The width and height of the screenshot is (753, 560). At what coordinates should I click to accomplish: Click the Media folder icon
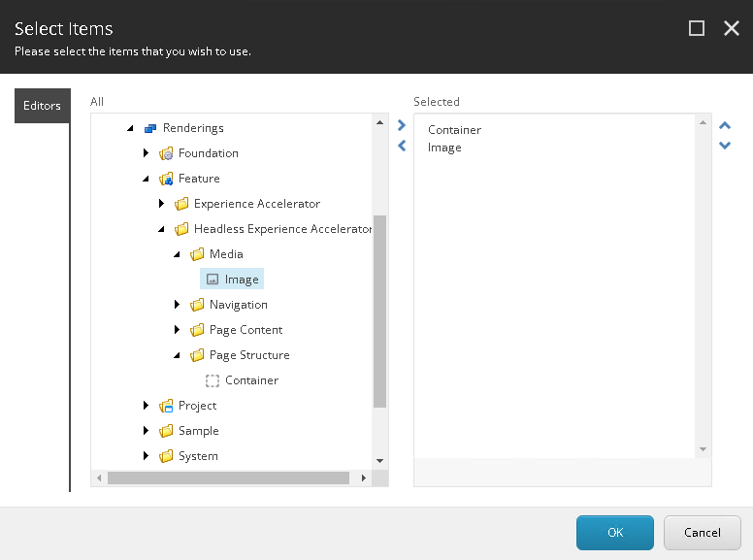(197, 254)
